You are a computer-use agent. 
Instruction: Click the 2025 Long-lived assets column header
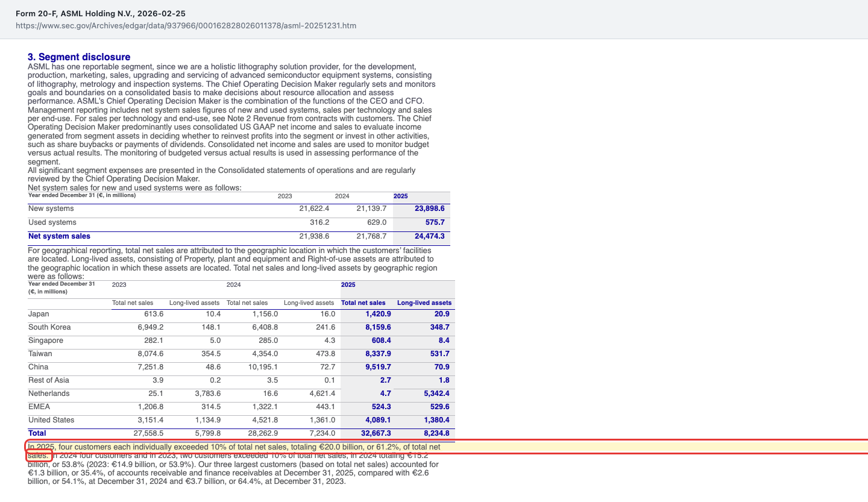tap(424, 303)
